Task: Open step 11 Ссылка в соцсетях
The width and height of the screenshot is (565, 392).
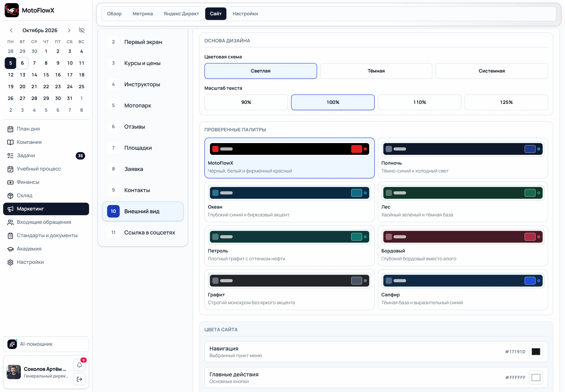Action: pyautogui.click(x=143, y=232)
